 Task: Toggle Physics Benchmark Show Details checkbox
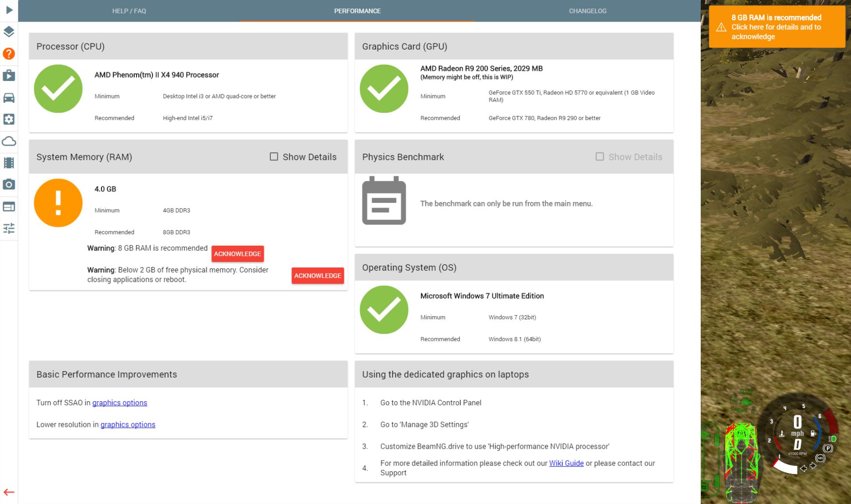coord(600,157)
